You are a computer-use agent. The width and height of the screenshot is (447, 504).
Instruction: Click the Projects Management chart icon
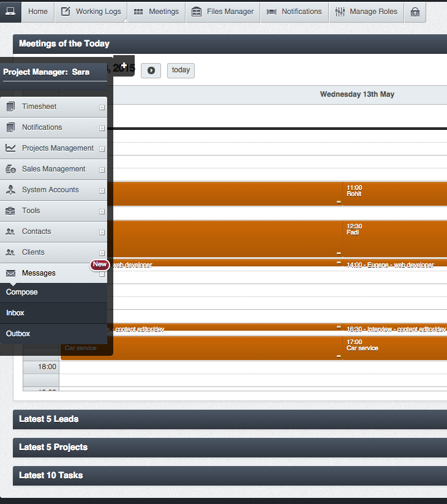click(x=10, y=148)
